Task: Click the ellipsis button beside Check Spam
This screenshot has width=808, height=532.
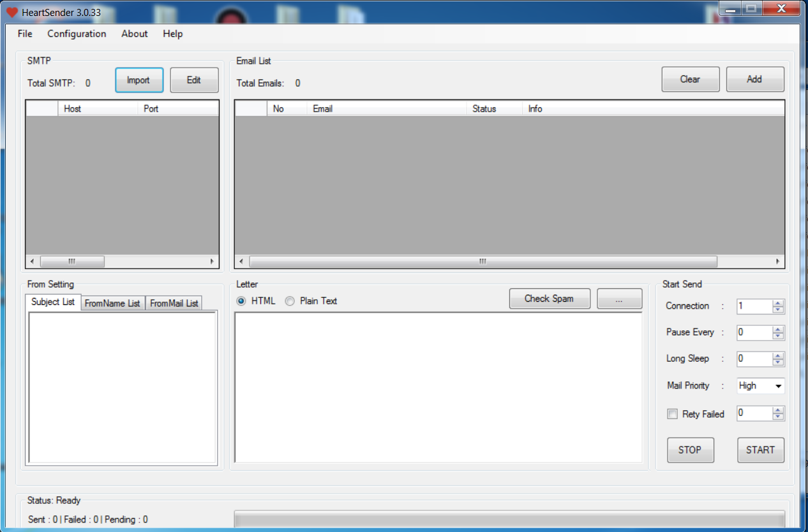Action: click(x=619, y=299)
